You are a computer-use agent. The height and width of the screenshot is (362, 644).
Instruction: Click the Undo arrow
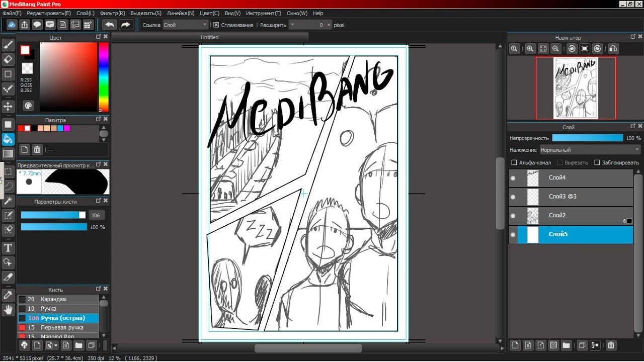(110, 25)
